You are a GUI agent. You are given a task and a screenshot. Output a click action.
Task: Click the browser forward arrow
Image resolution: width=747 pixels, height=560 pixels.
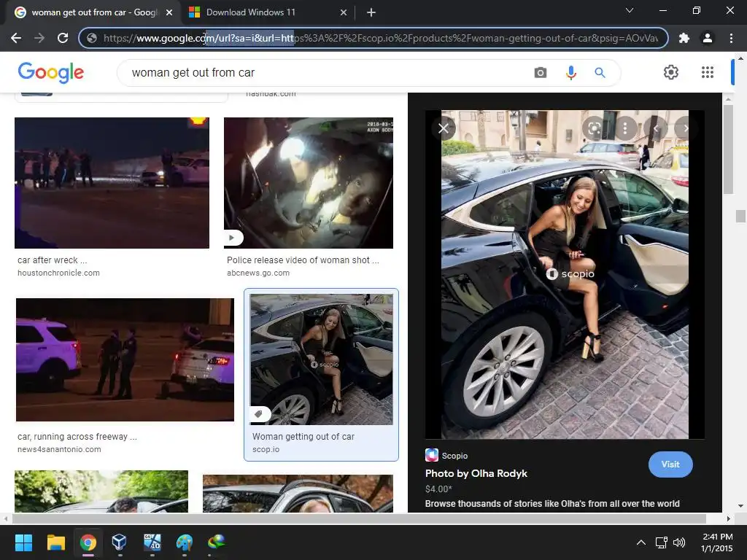[39, 38]
